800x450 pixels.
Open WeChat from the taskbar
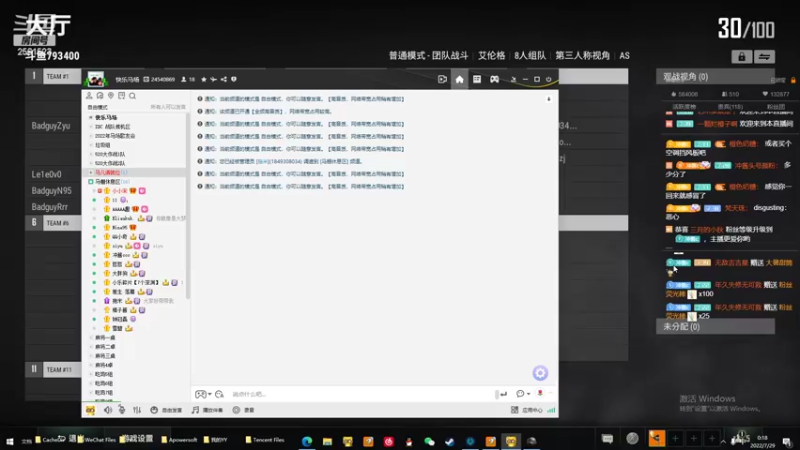[429, 441]
